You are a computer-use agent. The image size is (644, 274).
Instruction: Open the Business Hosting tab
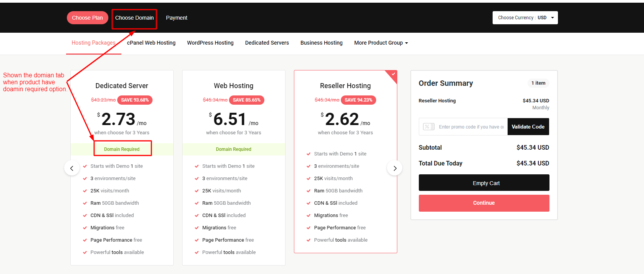click(322, 43)
